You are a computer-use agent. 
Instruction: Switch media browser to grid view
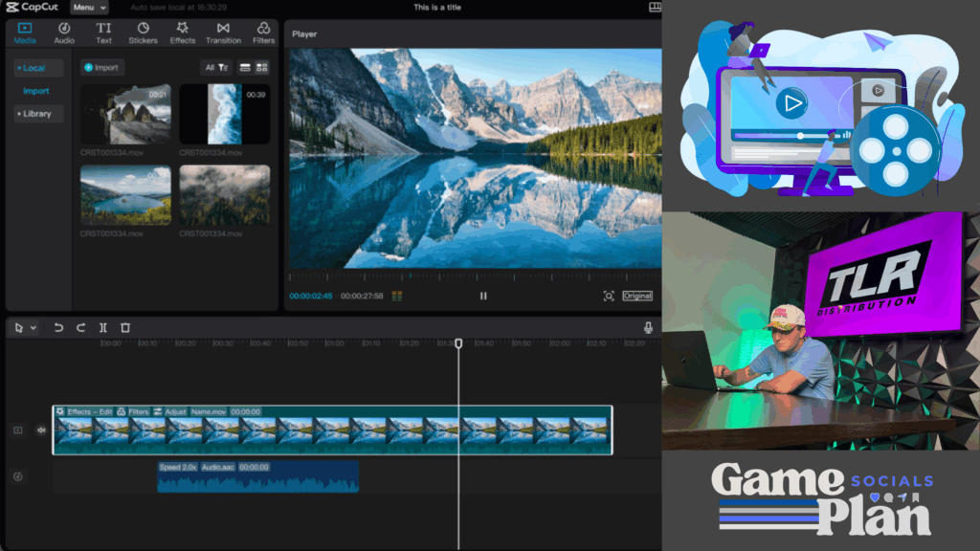pyautogui.click(x=261, y=68)
